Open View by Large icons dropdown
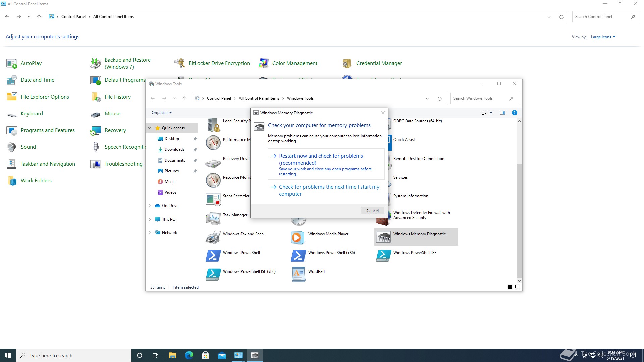This screenshot has width=644, height=362. coord(603,37)
